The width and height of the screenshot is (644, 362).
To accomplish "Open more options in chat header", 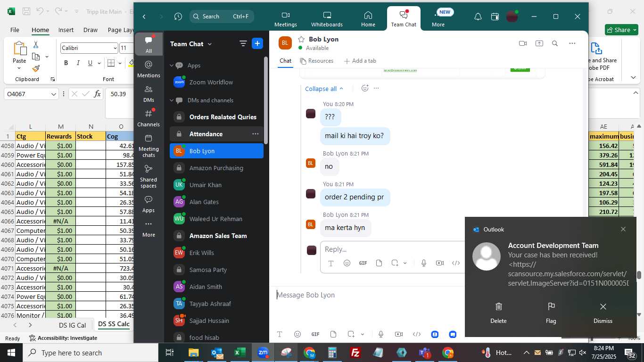I will click(572, 43).
